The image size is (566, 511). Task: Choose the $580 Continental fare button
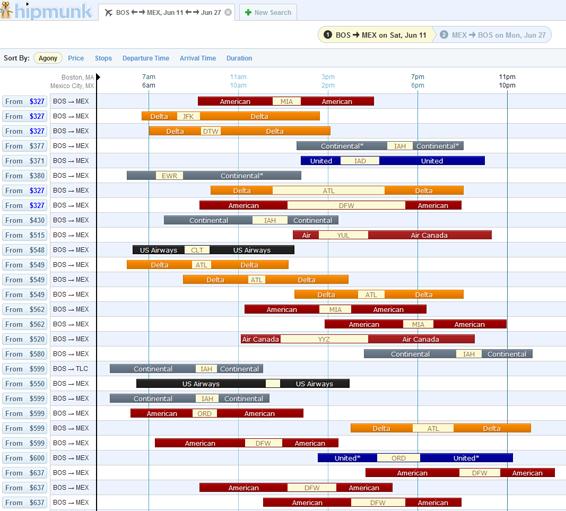pyautogui.click(x=25, y=354)
